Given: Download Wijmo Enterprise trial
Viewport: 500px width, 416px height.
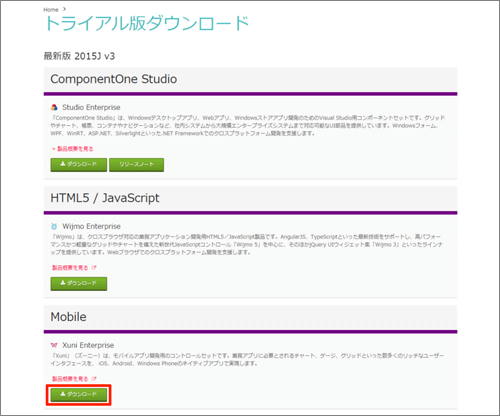Looking at the screenshot, I should (x=79, y=284).
